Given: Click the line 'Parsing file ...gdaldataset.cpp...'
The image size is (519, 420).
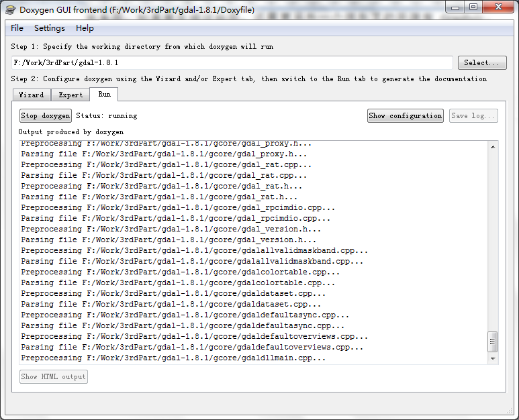Looking at the screenshot, I should pyautogui.click(x=171, y=304).
